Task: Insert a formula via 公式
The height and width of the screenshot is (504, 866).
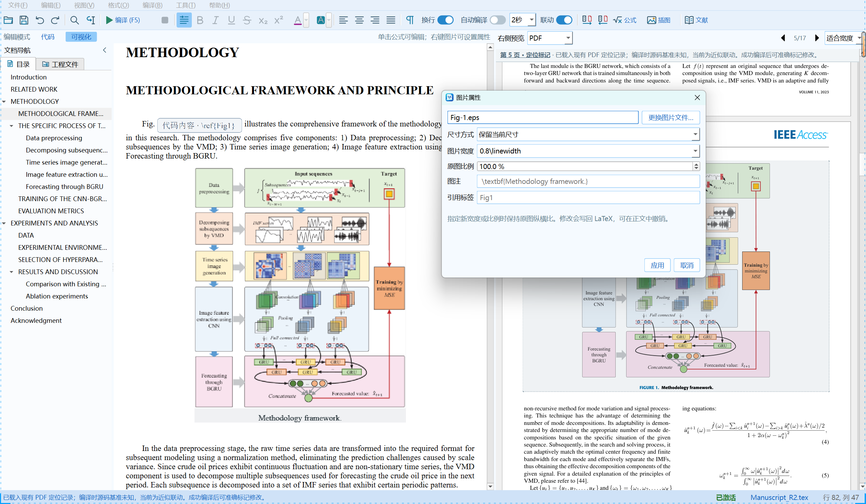Action: [625, 20]
